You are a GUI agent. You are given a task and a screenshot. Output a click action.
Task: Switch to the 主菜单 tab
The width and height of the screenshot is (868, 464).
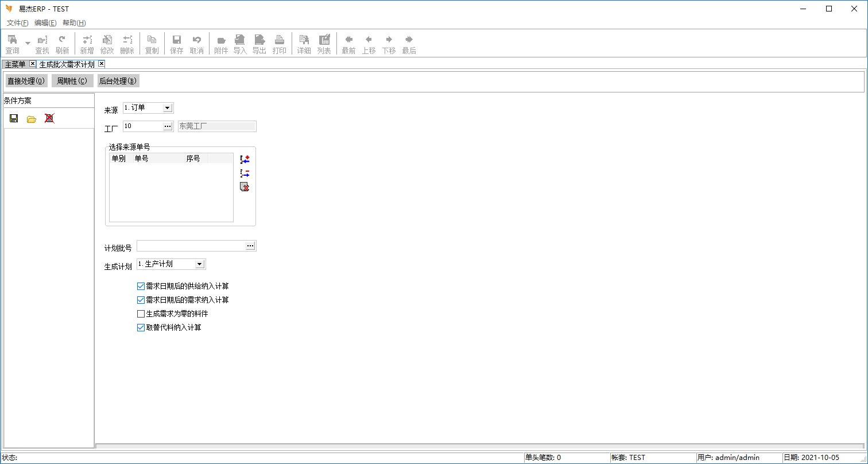click(15, 64)
